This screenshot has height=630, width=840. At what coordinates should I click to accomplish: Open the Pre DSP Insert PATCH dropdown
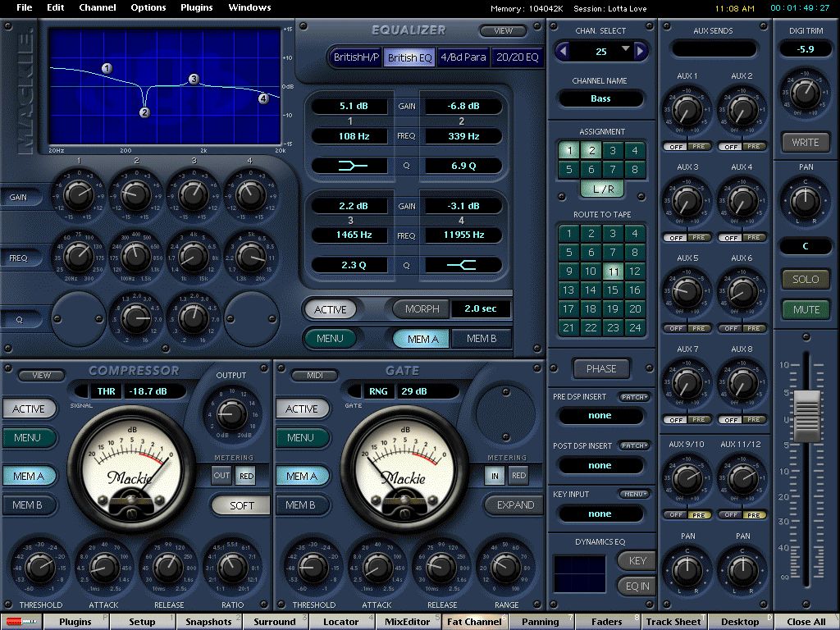coord(635,397)
